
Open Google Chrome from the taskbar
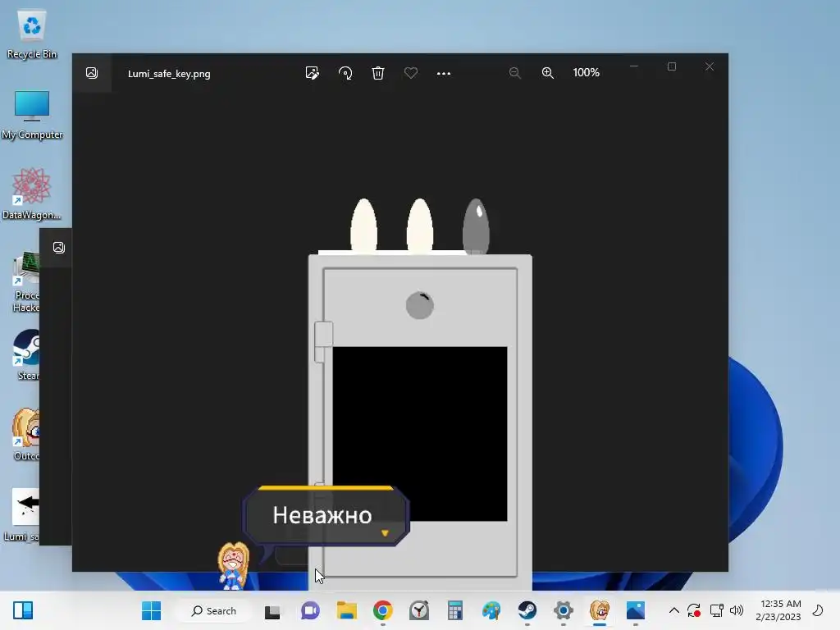tap(382, 610)
